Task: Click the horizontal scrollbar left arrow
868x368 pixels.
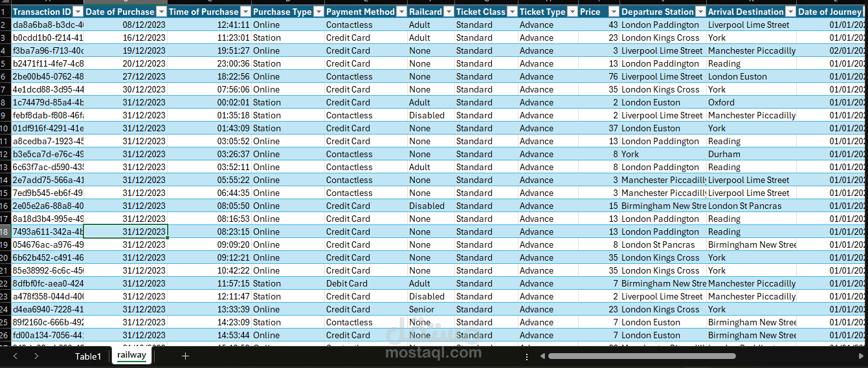Action: (x=543, y=356)
